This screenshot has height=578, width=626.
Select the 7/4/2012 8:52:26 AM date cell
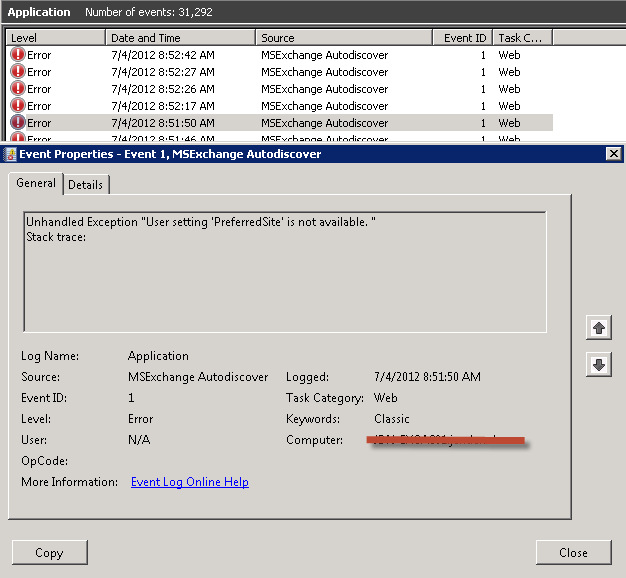163,89
